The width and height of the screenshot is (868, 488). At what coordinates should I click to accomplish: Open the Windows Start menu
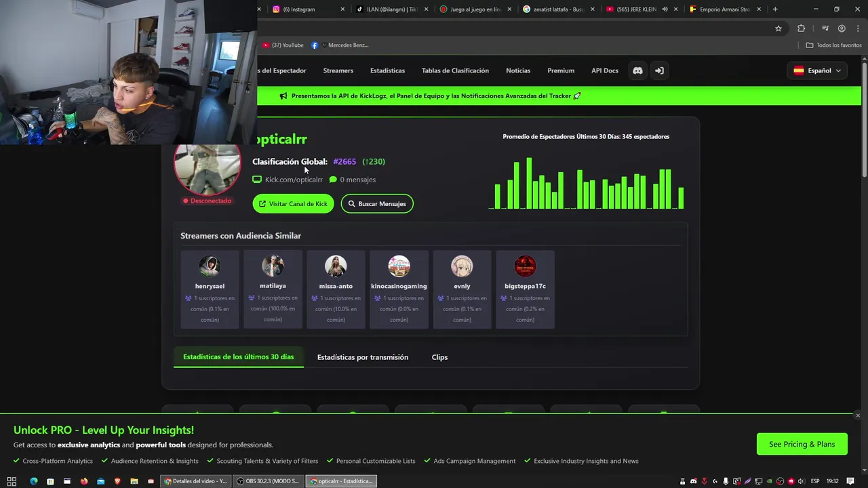[x=12, y=481]
